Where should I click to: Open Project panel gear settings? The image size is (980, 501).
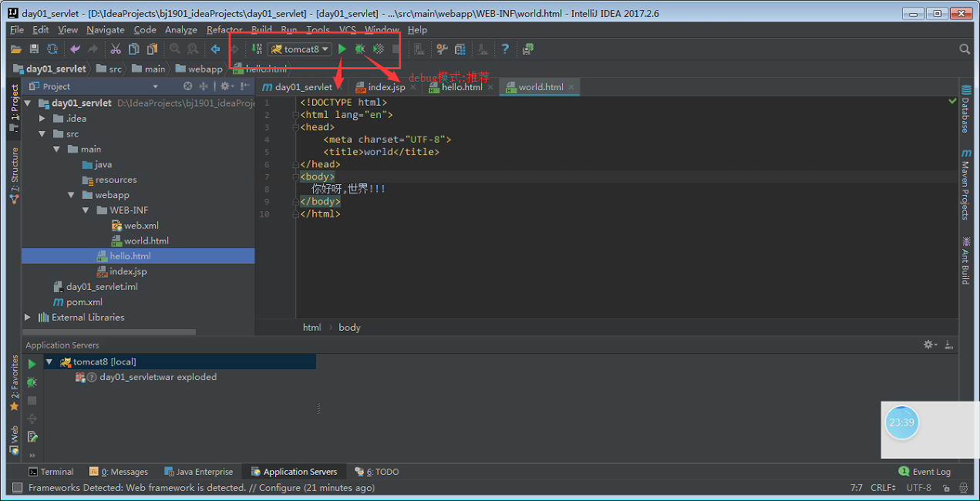226,86
